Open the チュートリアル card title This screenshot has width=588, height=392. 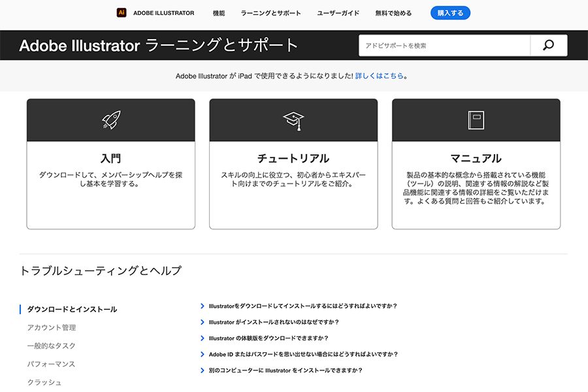tap(293, 158)
